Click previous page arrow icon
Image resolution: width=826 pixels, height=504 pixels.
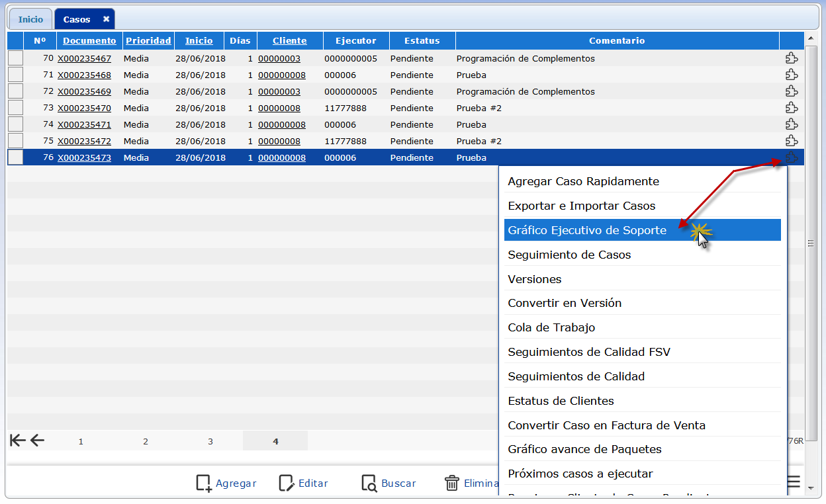[x=37, y=441]
